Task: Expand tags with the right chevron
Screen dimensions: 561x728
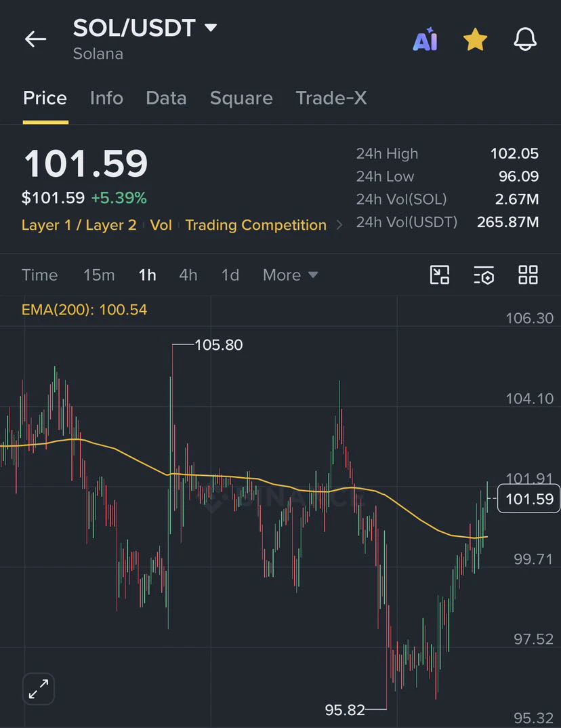Action: (x=339, y=225)
